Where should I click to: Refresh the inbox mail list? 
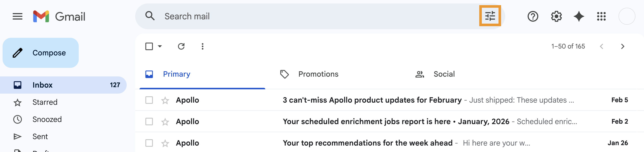(x=181, y=46)
